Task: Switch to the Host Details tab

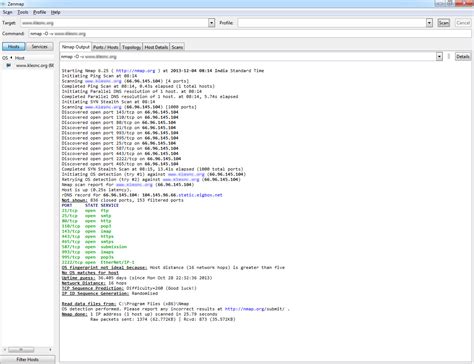Action: coord(156,47)
